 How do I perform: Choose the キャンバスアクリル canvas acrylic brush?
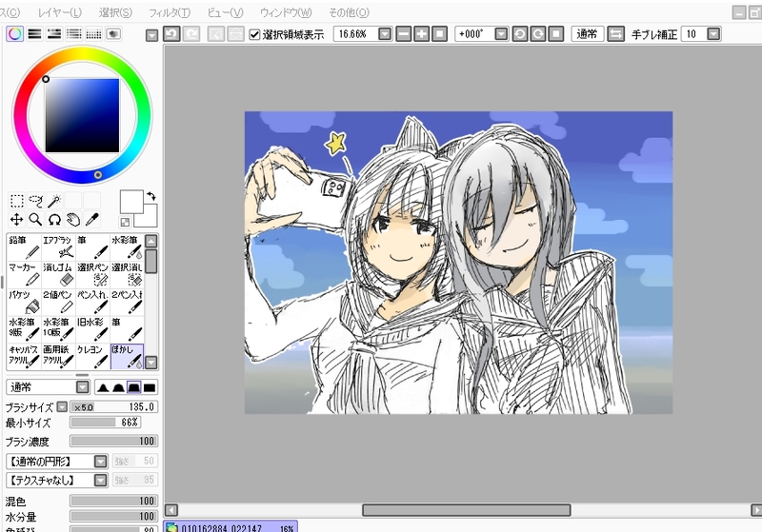click(x=24, y=356)
